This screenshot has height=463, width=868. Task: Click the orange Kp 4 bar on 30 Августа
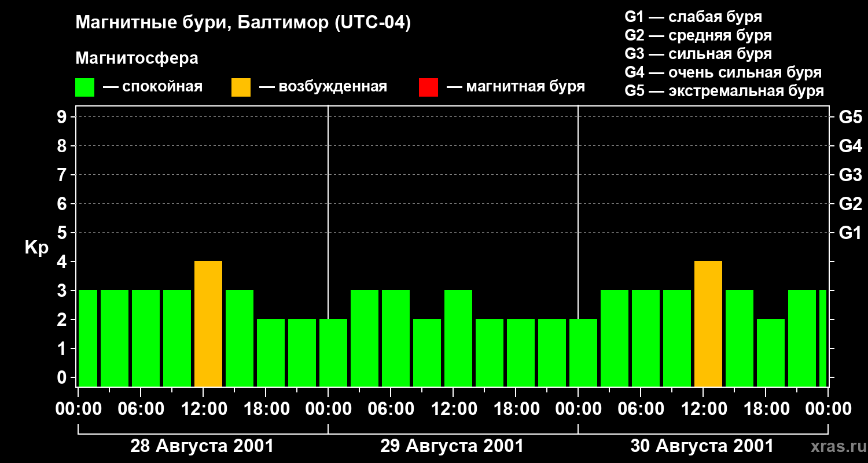(x=708, y=324)
